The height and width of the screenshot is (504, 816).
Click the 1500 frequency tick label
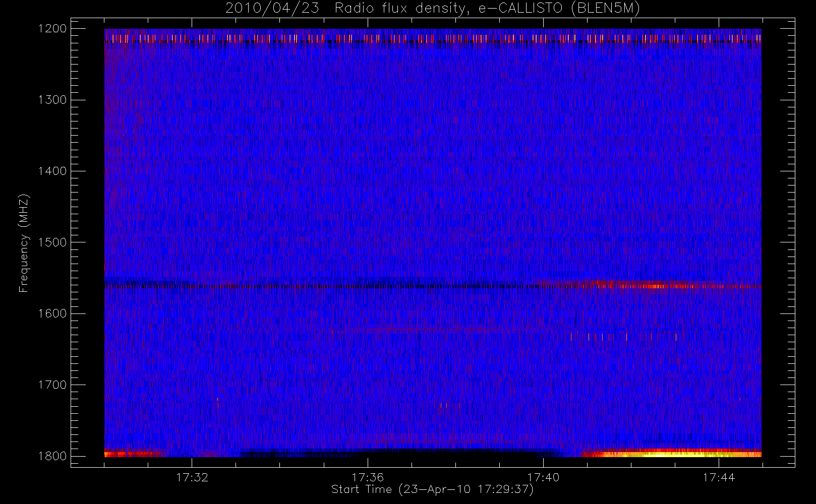(52, 242)
